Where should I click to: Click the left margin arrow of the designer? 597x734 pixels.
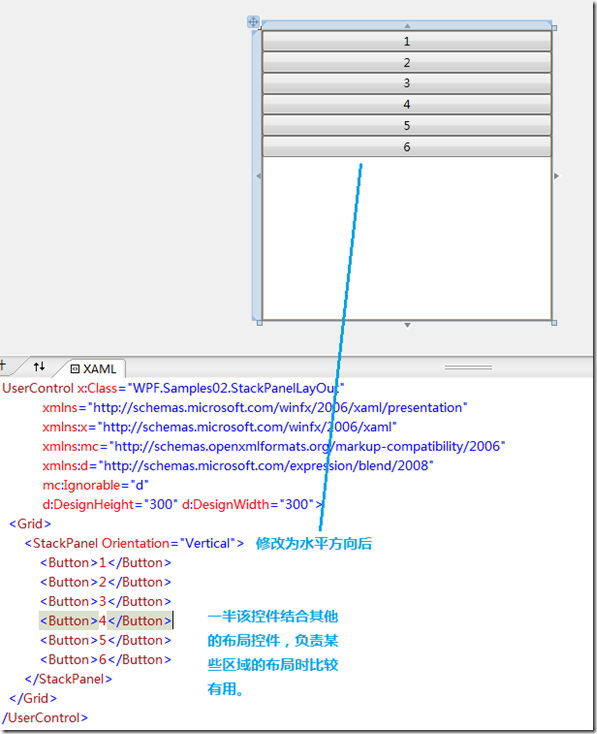click(258, 176)
